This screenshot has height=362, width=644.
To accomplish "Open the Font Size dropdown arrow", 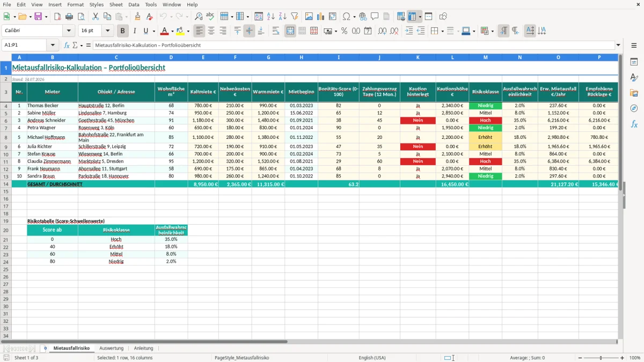I will (x=108, y=31).
